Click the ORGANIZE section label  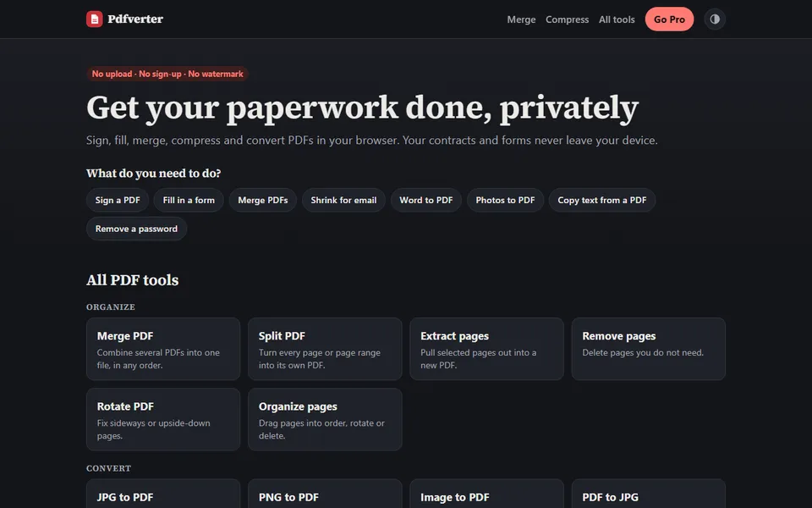click(x=110, y=306)
